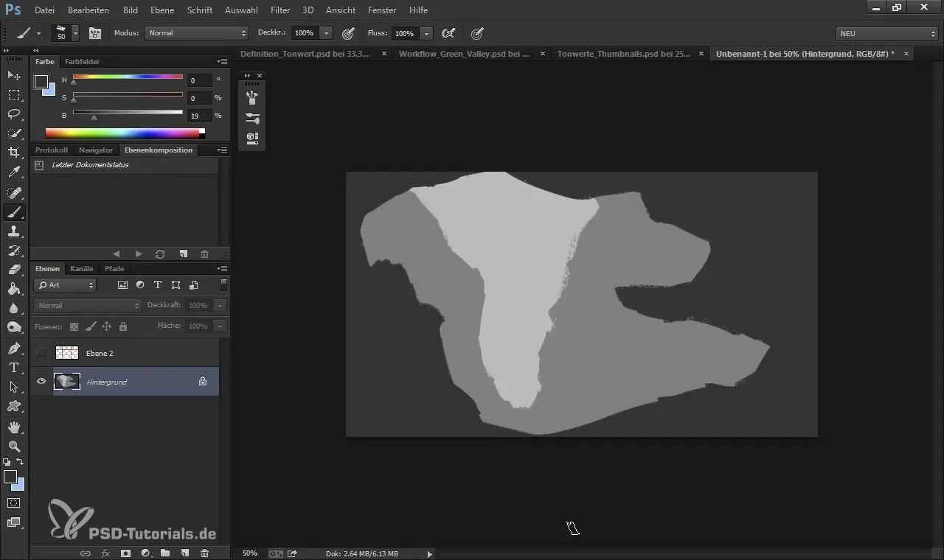The height and width of the screenshot is (560, 944).
Task: Hide the Hintergrund layer
Action: 41,381
